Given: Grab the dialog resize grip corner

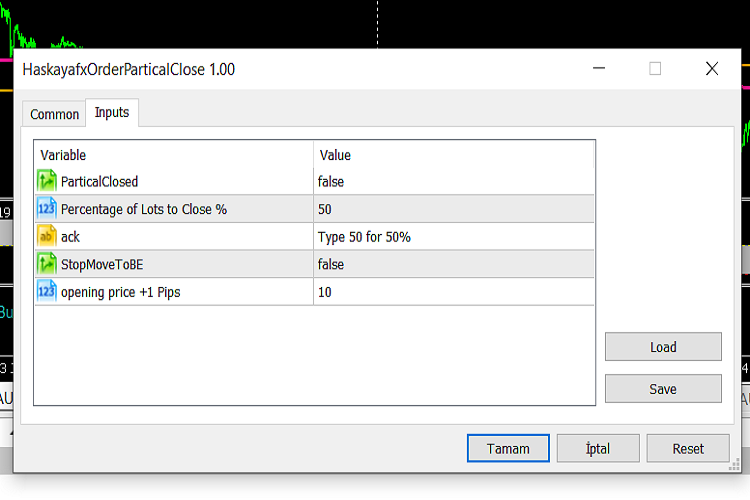Looking at the screenshot, I should pyautogui.click(x=734, y=465).
